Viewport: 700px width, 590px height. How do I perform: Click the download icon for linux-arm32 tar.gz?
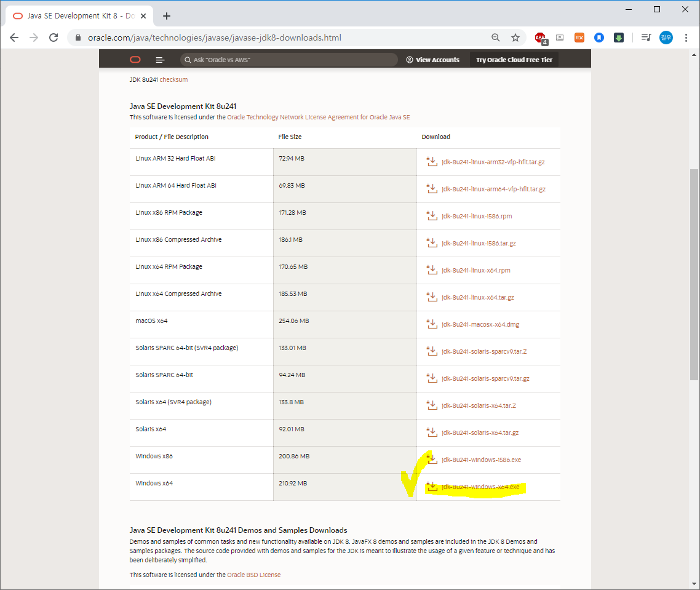[432, 162]
